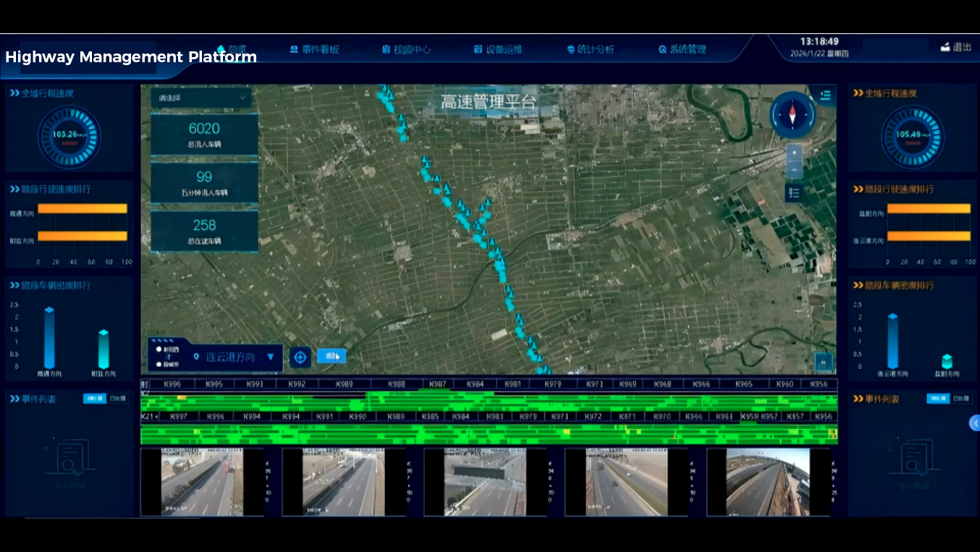
Task: Click the crosshair locate icon
Action: tap(300, 357)
